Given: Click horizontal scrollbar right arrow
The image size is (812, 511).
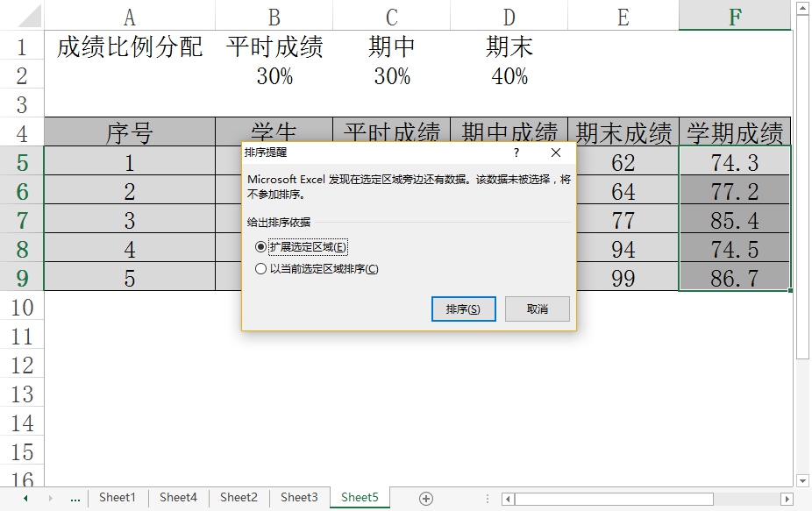Looking at the screenshot, I should point(787,499).
